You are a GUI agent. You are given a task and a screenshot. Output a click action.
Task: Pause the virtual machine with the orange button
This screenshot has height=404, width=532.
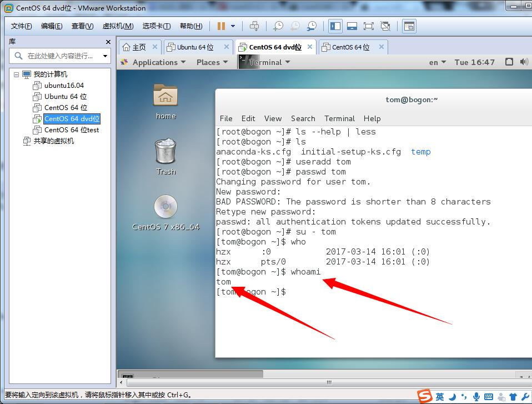(221, 26)
